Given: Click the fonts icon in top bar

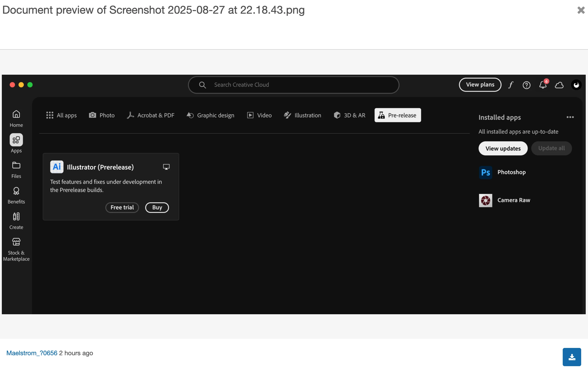Looking at the screenshot, I should [x=511, y=85].
